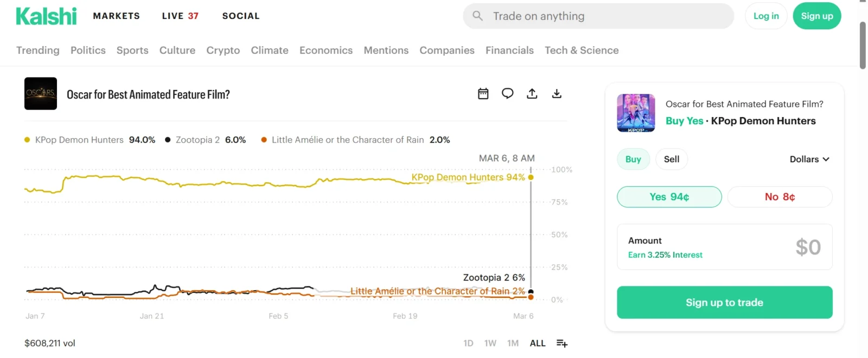Viewport: 868px width, 358px height.
Task: Expand the Dollars dropdown
Action: 809,159
